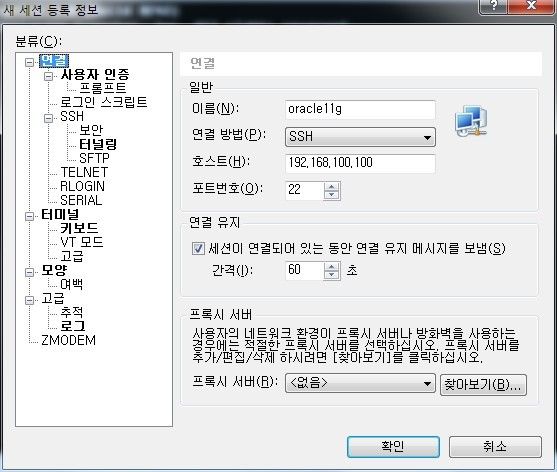Toggle keep-alive message checkbox for connected session
The height and width of the screenshot is (472, 557).
pos(198,248)
